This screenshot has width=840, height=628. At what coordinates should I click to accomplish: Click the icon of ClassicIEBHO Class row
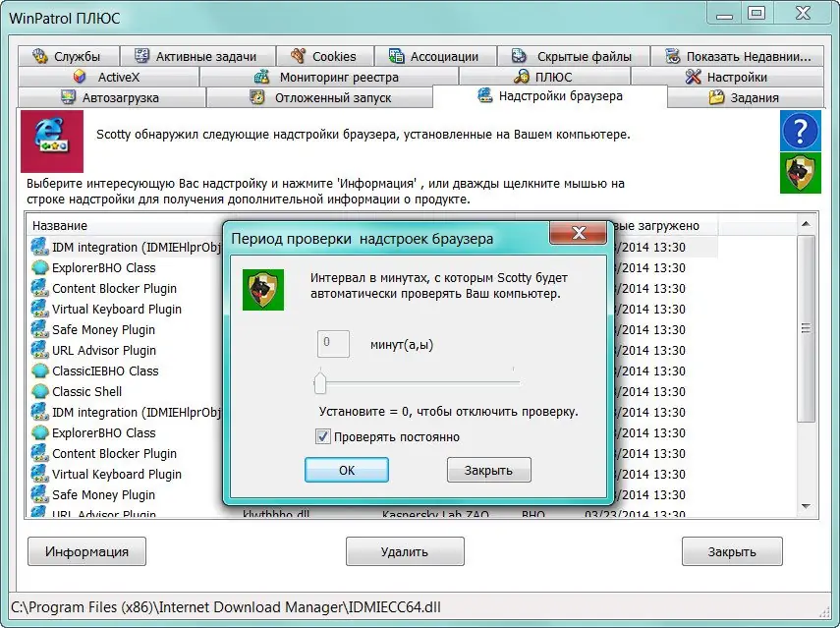click(x=40, y=371)
